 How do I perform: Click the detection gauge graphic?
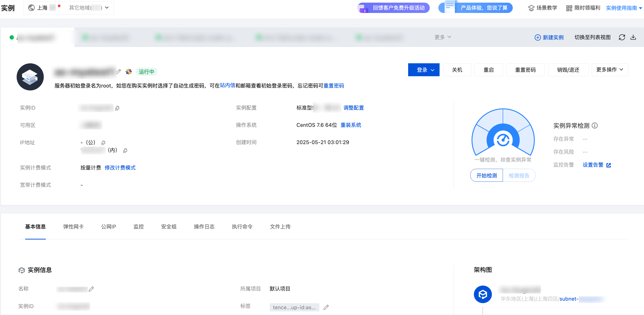(x=503, y=132)
